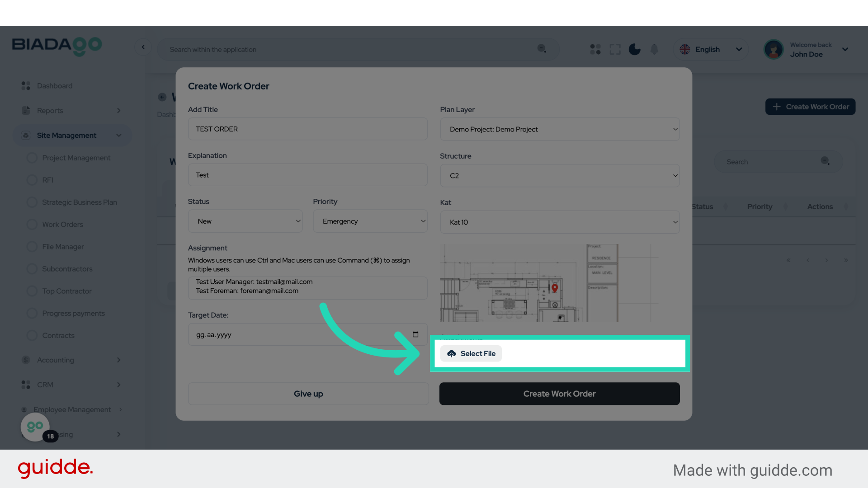
Task: Click the go chat bubble widget
Action: 35,427
